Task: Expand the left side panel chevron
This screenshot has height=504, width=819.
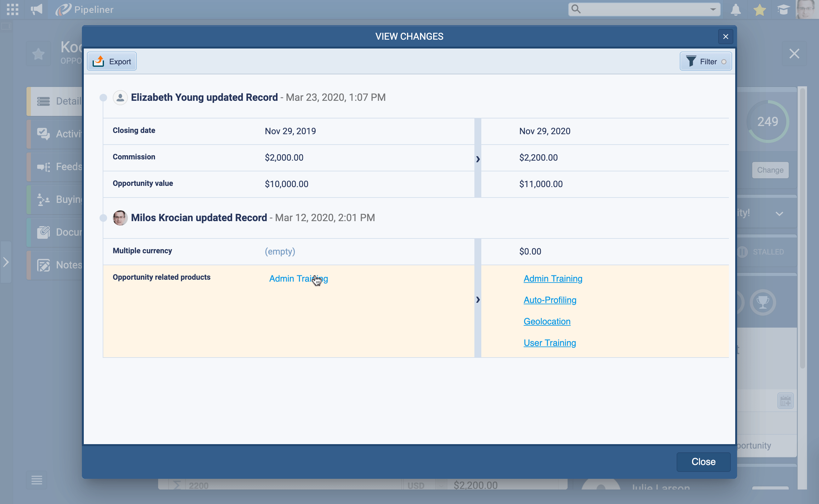Action: coord(6,262)
